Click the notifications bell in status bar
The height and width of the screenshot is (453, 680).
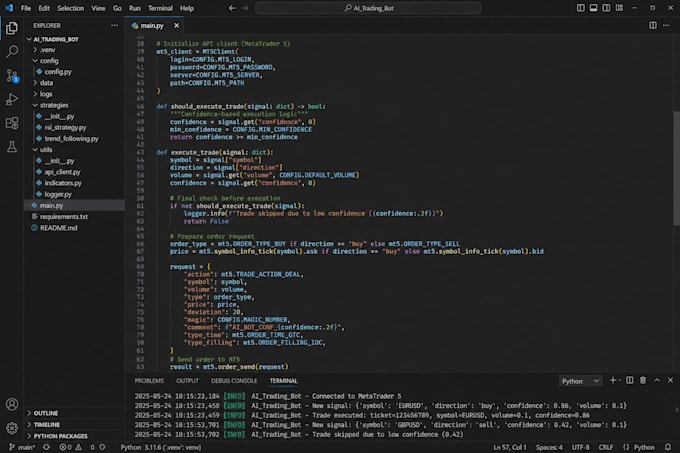pos(668,447)
